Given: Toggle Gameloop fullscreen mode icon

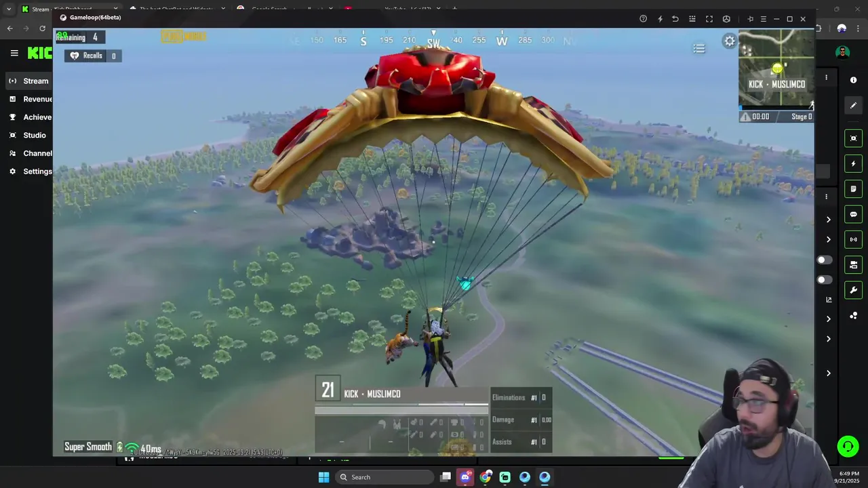Looking at the screenshot, I should pyautogui.click(x=709, y=19).
